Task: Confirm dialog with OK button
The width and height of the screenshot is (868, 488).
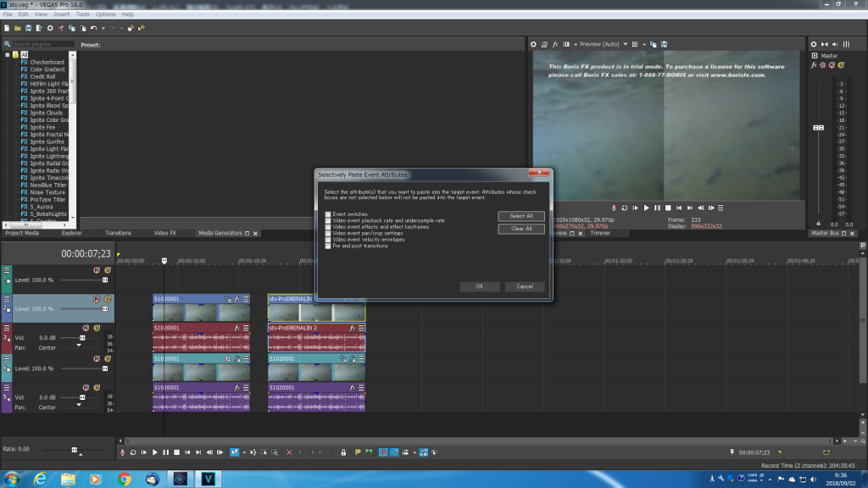Action: coord(480,286)
